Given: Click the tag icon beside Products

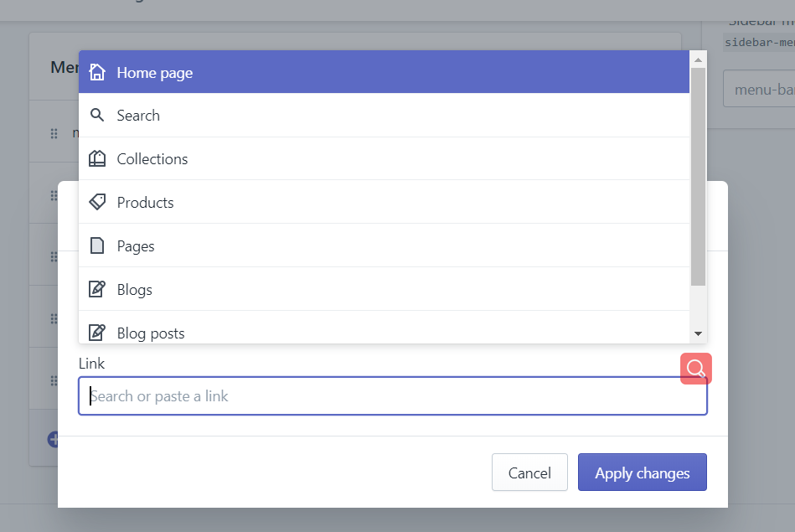Looking at the screenshot, I should (97, 202).
